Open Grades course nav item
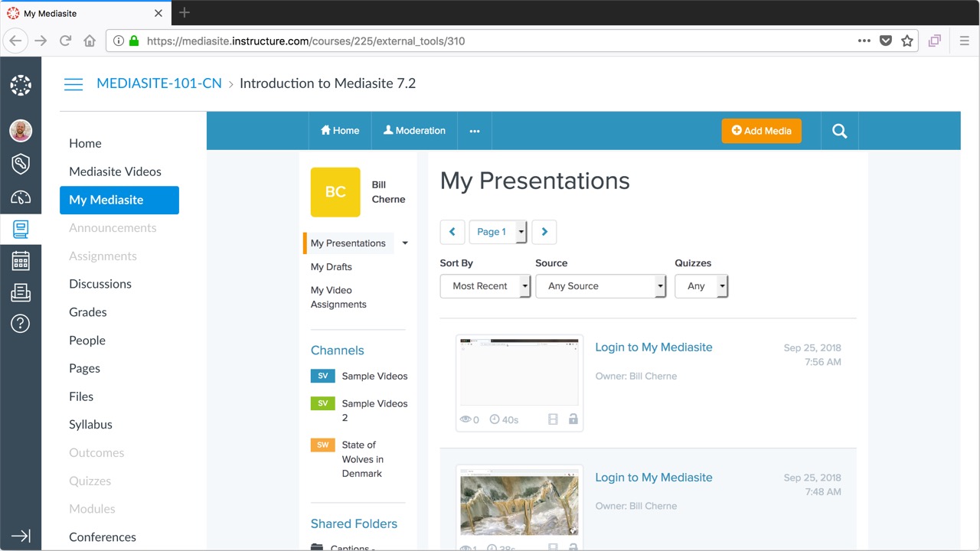The width and height of the screenshot is (980, 551). click(x=88, y=312)
